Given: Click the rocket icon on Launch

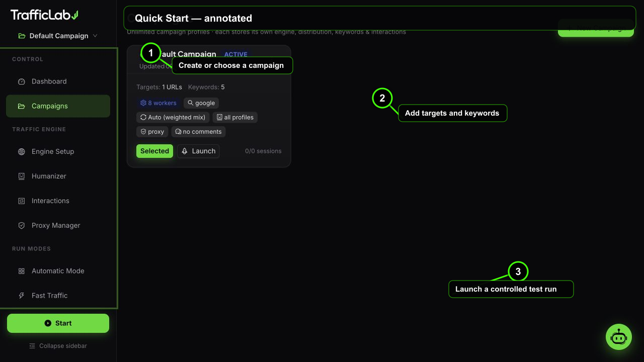Looking at the screenshot, I should tap(185, 151).
